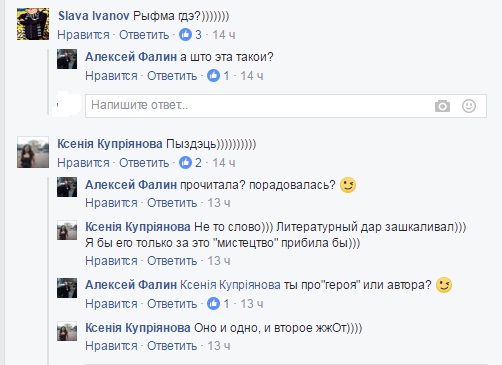Click the like icon on 'а што эта такои?' reply
The height and width of the screenshot is (365, 502).
pyautogui.click(x=213, y=76)
